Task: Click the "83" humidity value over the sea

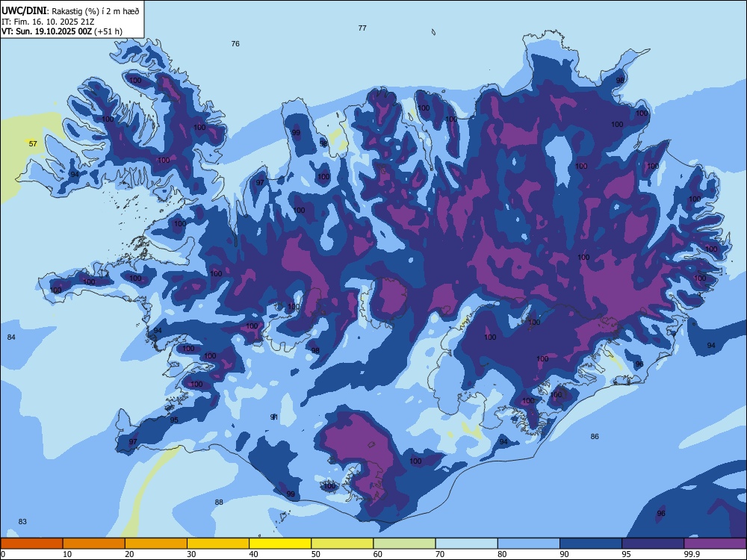Action: (x=22, y=521)
